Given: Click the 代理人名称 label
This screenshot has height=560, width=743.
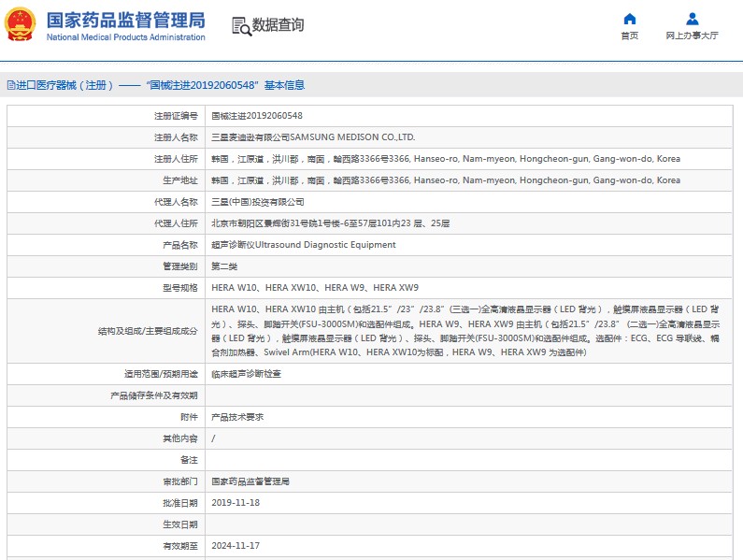Looking at the screenshot, I should pos(176,202).
